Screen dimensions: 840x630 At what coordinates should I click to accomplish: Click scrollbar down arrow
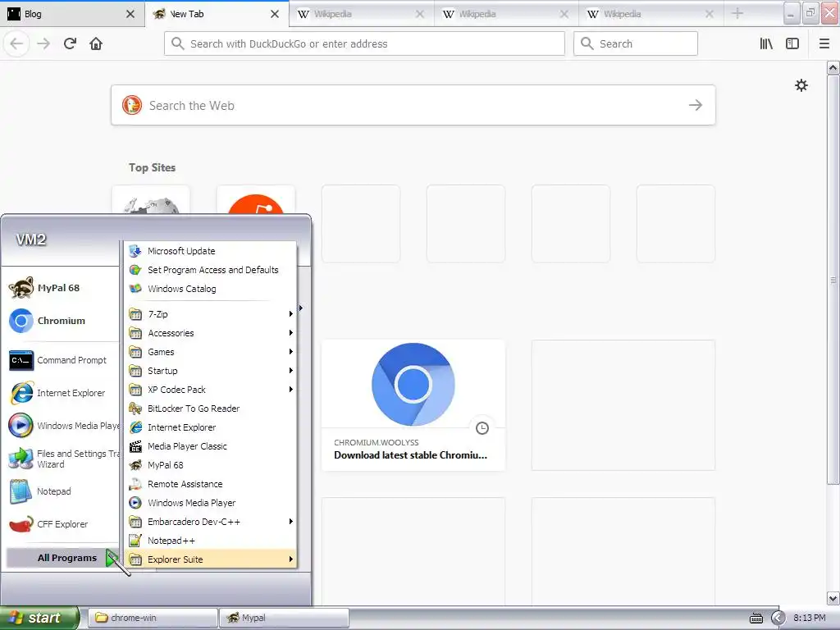pyautogui.click(x=833, y=598)
